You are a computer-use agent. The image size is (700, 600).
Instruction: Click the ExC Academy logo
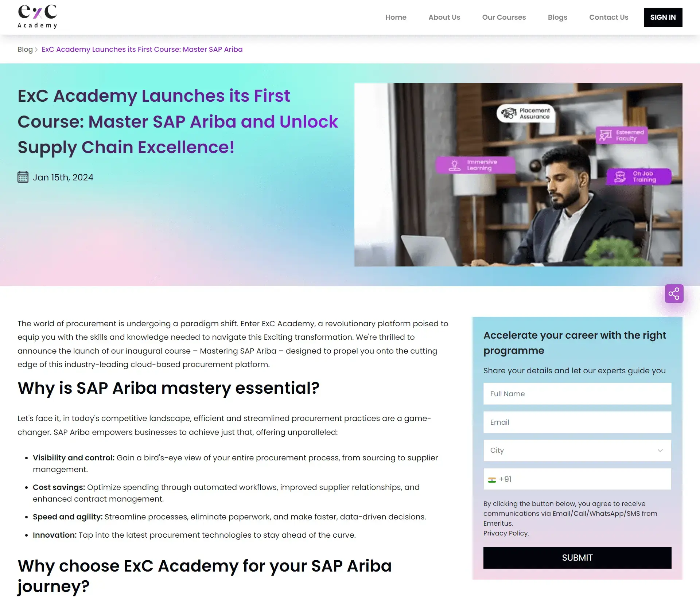click(x=37, y=16)
